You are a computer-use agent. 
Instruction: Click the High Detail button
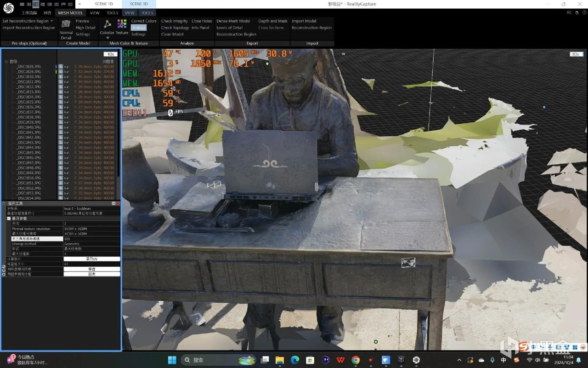[x=85, y=28]
